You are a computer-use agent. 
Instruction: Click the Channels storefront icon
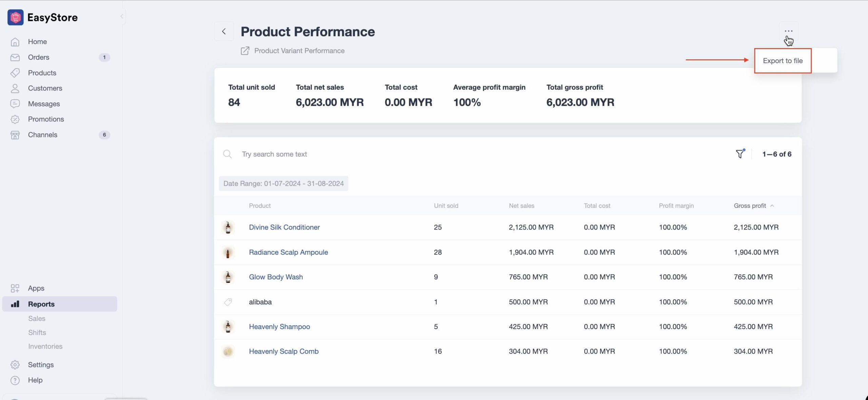[15, 135]
